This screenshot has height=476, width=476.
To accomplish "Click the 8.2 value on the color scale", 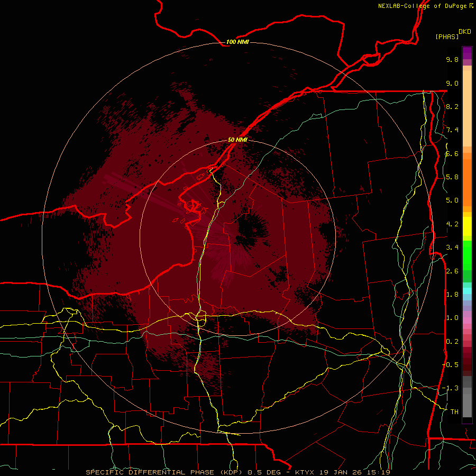I will pos(452,106).
